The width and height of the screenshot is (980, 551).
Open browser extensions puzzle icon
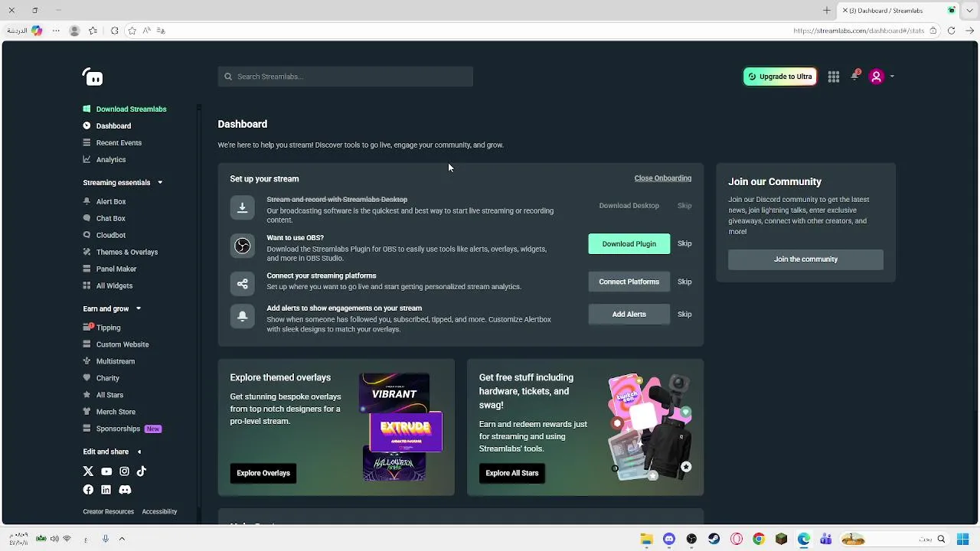[114, 31]
